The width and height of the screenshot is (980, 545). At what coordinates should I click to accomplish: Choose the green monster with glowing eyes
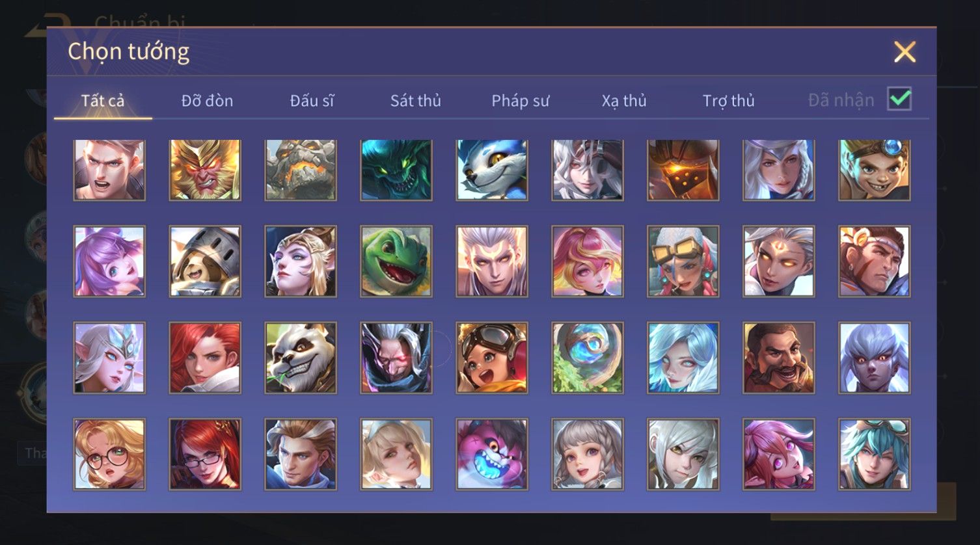coord(396,169)
